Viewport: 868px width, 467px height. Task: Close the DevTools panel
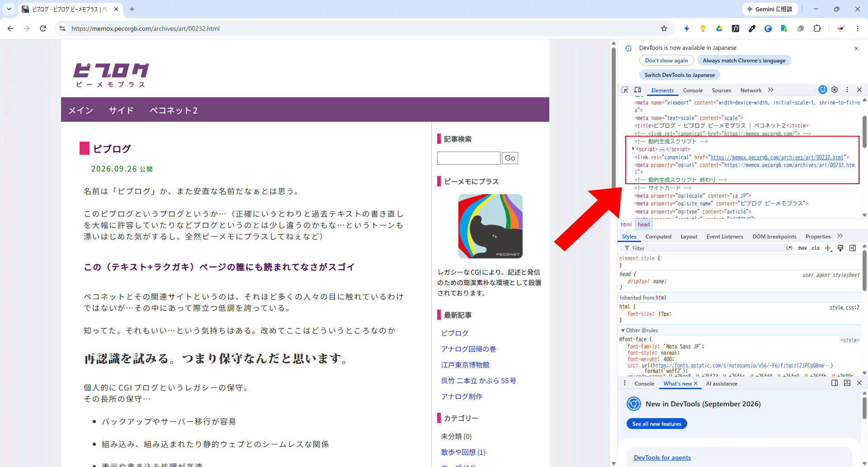tap(859, 90)
